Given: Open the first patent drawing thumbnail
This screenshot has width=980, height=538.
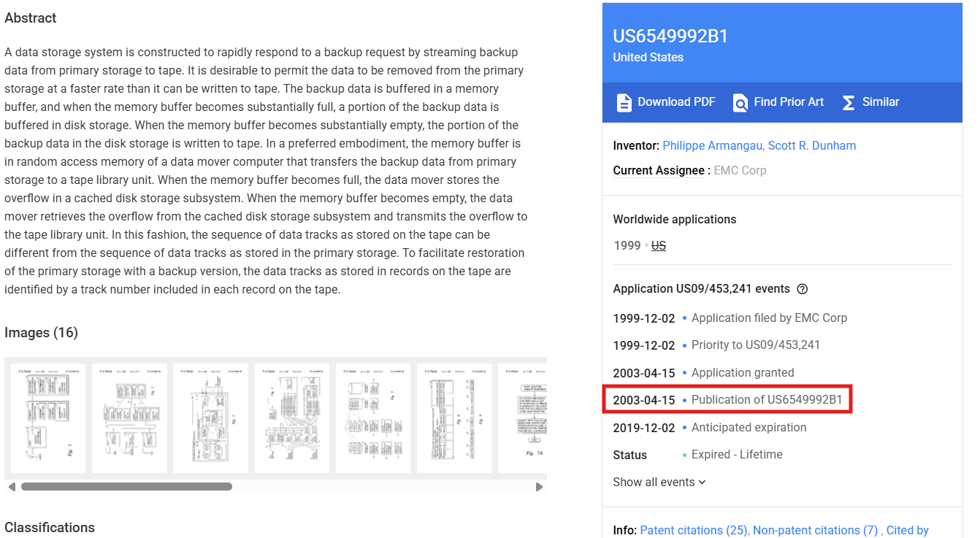Looking at the screenshot, I should pos(47,418).
